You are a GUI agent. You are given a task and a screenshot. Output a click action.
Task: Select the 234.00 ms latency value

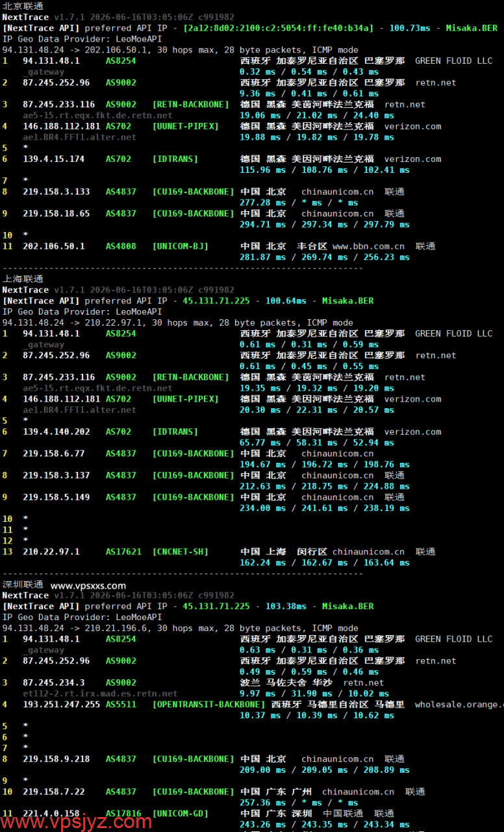[262, 508]
